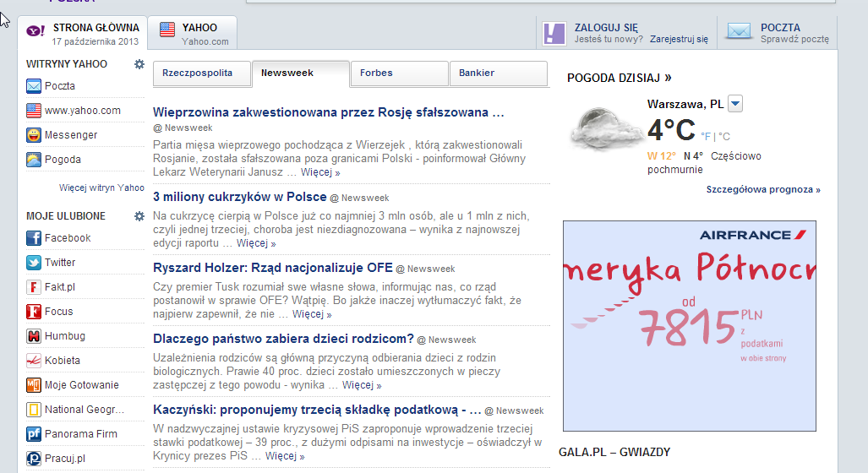Open Sprawdź pocztę mail link

(x=794, y=40)
